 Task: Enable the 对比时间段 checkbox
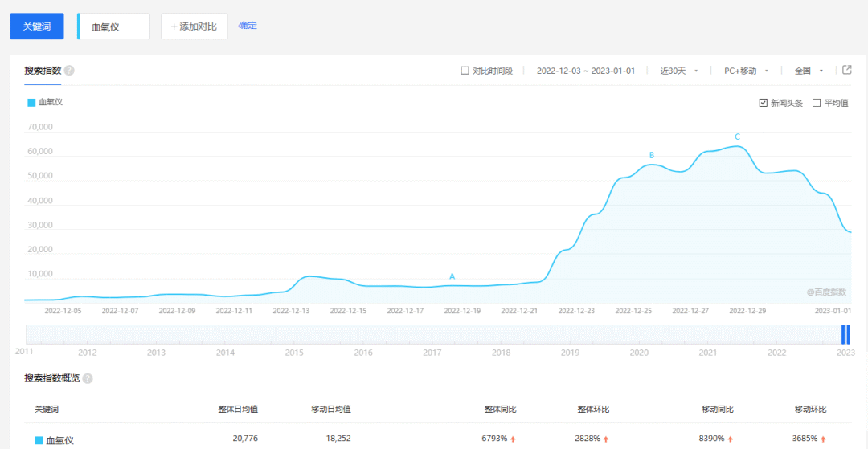click(465, 71)
